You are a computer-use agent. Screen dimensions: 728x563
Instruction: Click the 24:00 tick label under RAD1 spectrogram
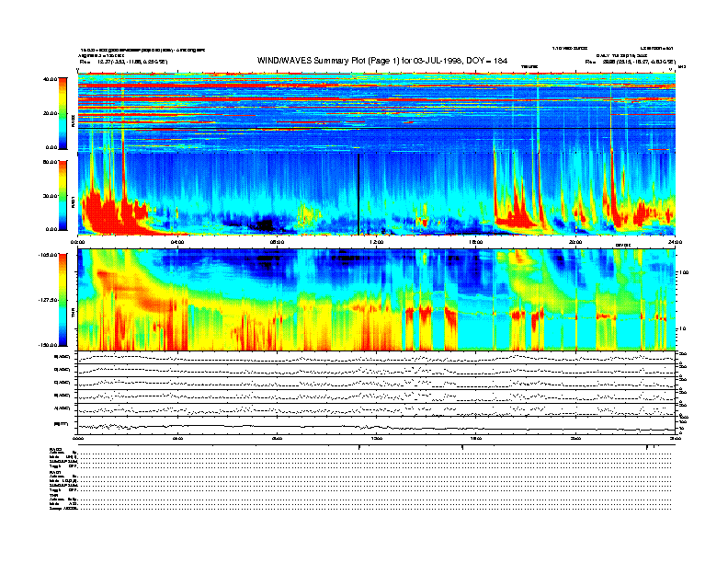[675, 242]
